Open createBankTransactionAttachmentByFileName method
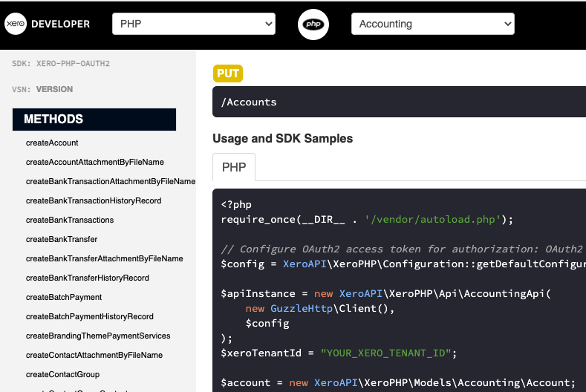Screen dimensions: 586x392 pos(111,181)
